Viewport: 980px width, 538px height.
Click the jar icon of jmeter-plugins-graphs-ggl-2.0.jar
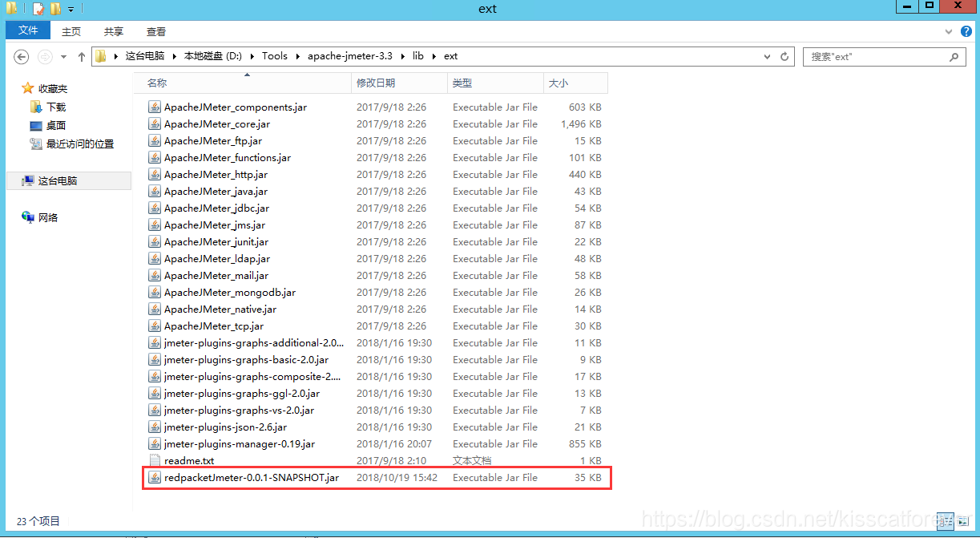[155, 393]
